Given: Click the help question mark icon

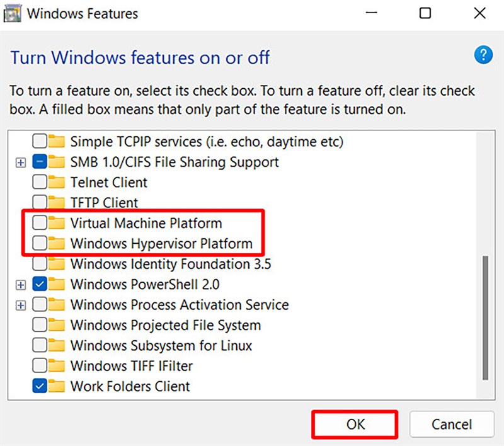Looking at the screenshot, I should pyautogui.click(x=483, y=55).
